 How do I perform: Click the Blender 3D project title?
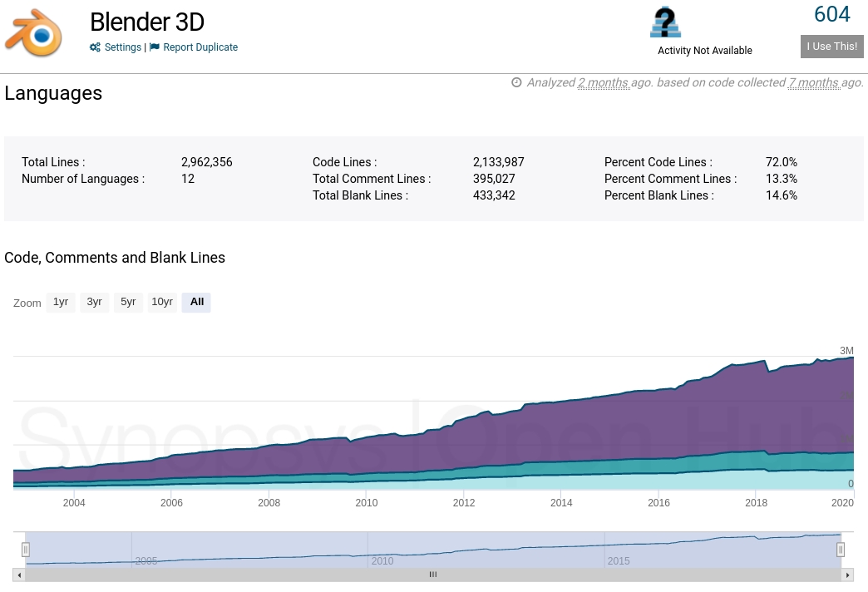(x=147, y=22)
